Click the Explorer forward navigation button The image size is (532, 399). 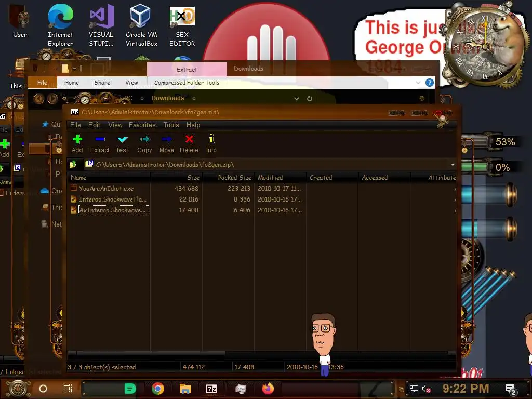pyautogui.click(x=52, y=98)
